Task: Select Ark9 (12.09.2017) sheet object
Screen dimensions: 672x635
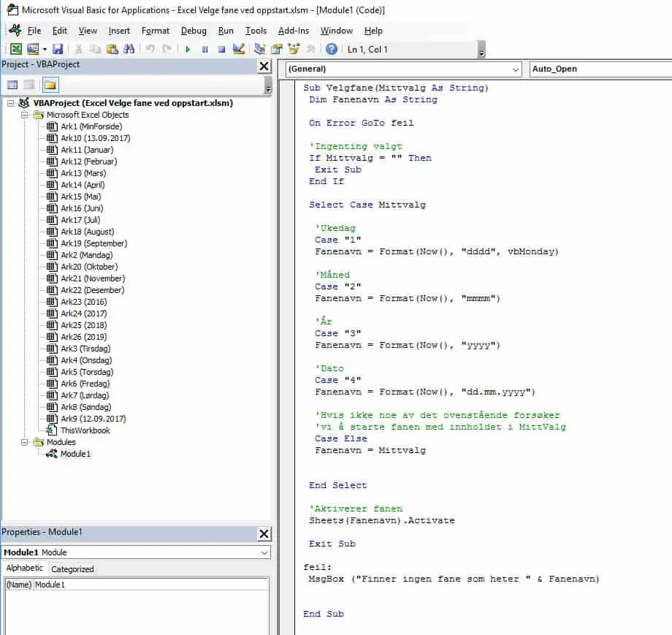Action: click(x=93, y=419)
